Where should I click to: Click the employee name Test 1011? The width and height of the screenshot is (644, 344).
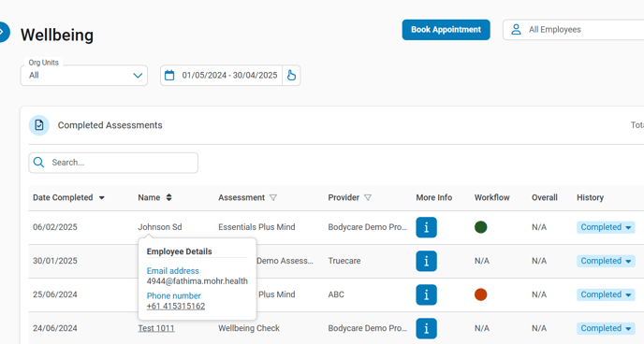tap(156, 328)
